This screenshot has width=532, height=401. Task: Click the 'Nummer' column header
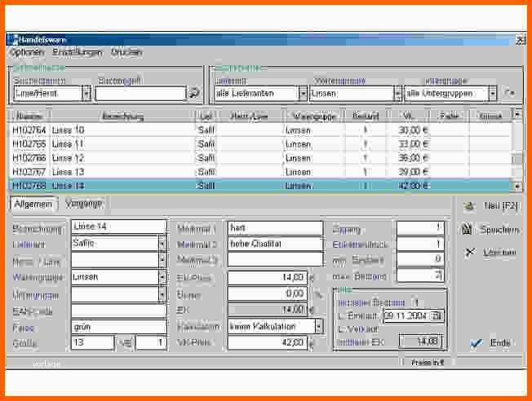(30, 116)
